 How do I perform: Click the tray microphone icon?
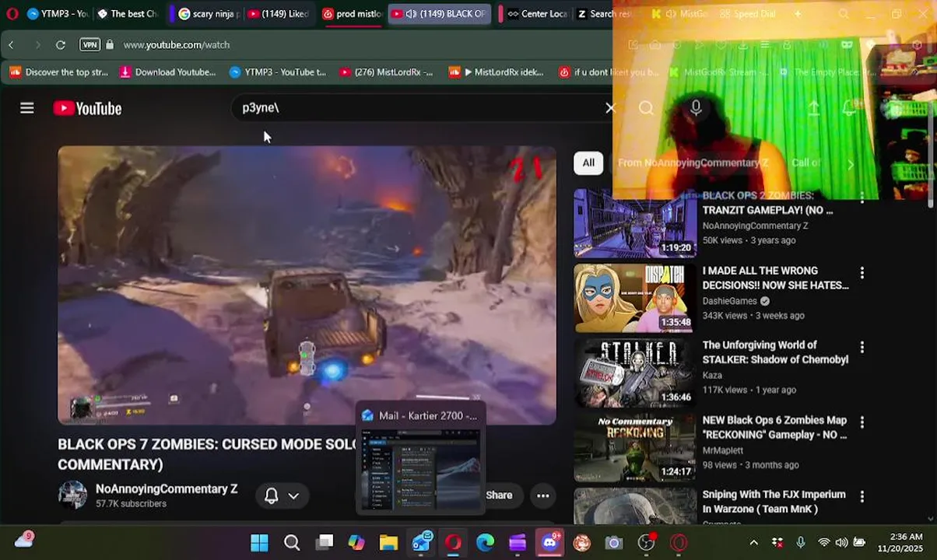[801, 542]
